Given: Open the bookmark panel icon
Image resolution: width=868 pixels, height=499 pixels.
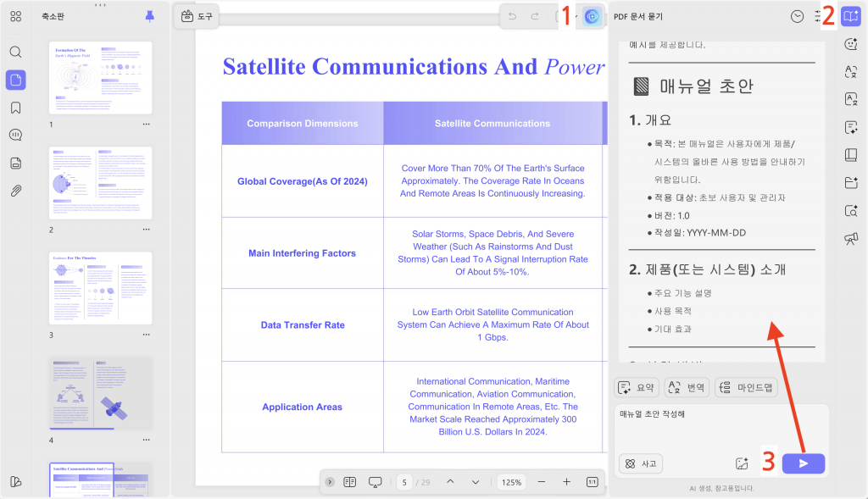Looking at the screenshot, I should (15, 108).
